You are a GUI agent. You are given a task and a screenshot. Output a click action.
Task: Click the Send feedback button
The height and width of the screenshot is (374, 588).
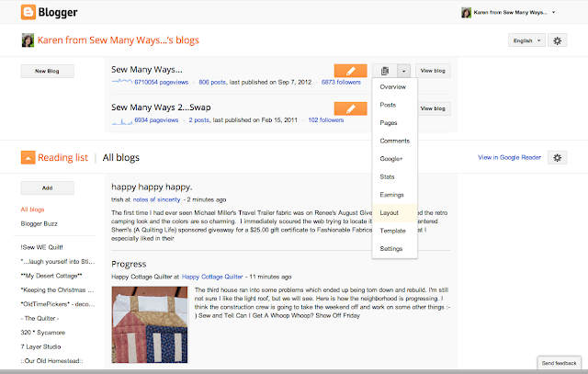point(559,363)
